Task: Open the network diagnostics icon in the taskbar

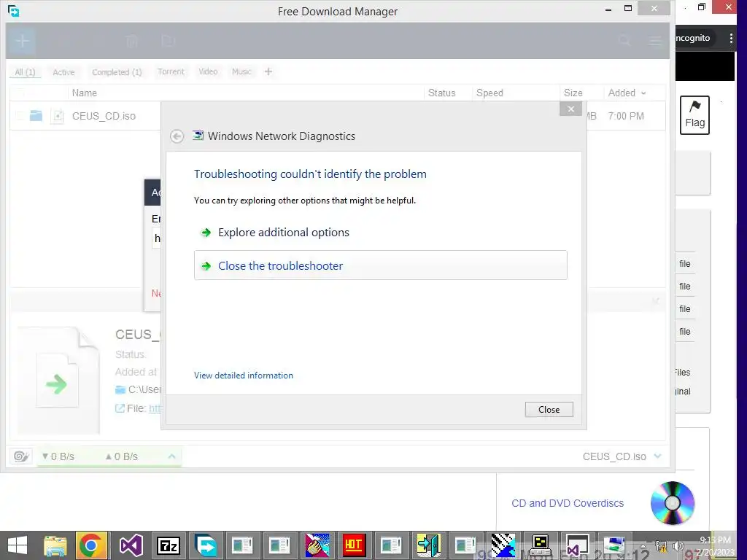Action: pyautogui.click(x=614, y=545)
